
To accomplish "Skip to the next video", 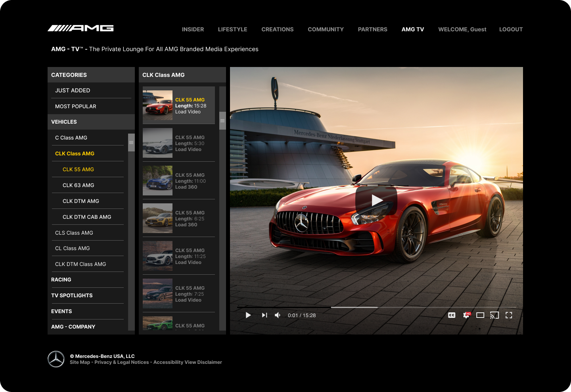I will pos(264,315).
